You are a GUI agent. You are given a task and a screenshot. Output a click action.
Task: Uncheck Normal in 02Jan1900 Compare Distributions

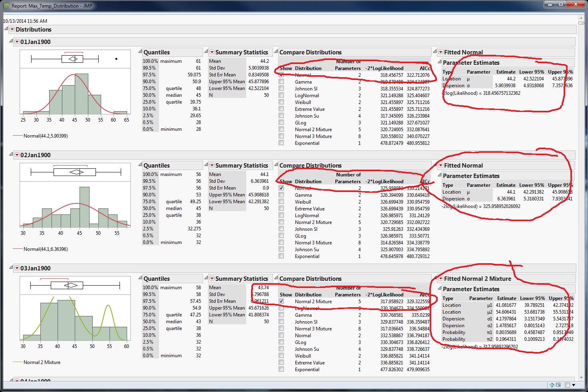281,188
